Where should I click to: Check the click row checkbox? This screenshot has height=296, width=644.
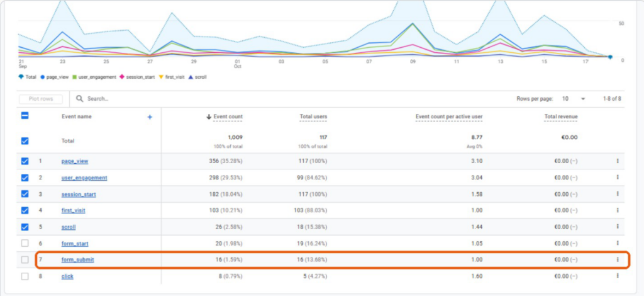(25, 276)
